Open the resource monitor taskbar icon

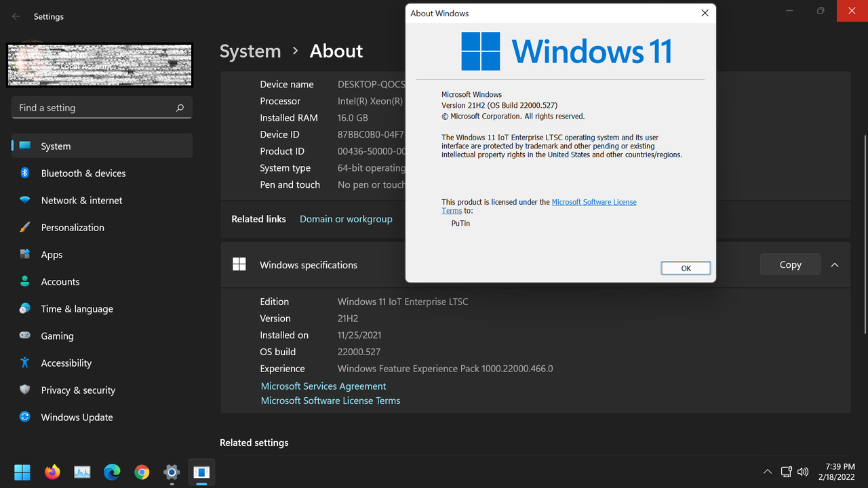(82, 472)
